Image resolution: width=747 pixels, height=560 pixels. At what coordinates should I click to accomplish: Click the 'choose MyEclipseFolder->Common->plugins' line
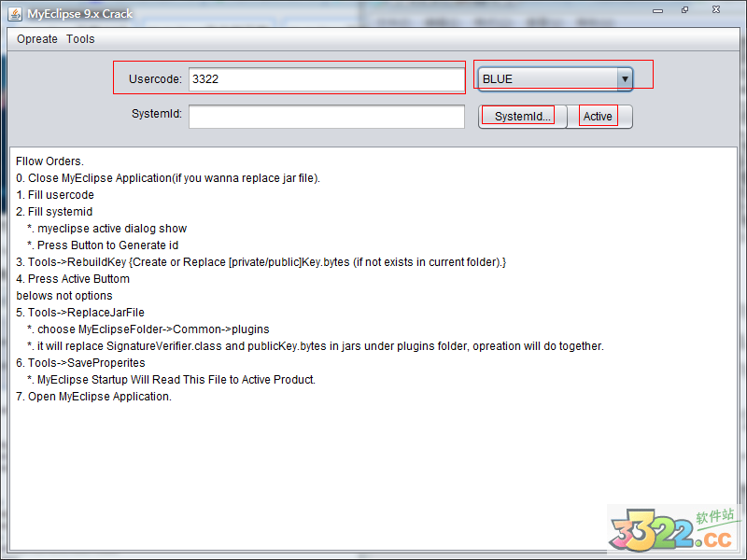pos(148,329)
